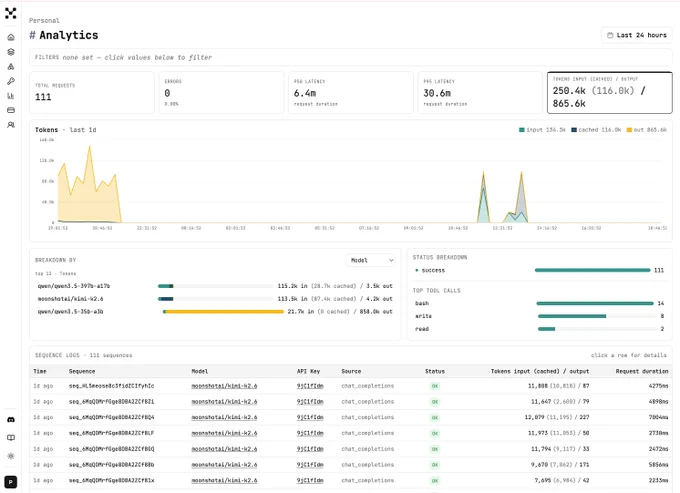Open the billing card sidebar icon
680x493 pixels.
pos(11,110)
